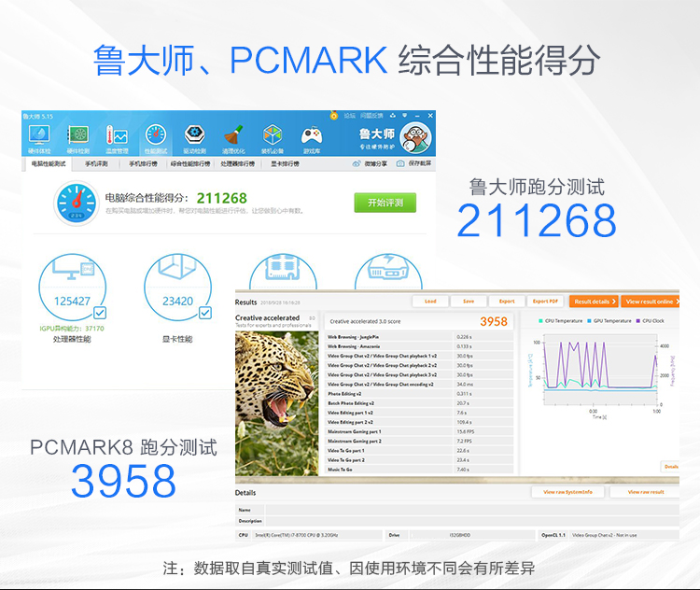Click the skin icon beside 问题反馈
The height and width of the screenshot is (590, 700).
click(x=393, y=115)
